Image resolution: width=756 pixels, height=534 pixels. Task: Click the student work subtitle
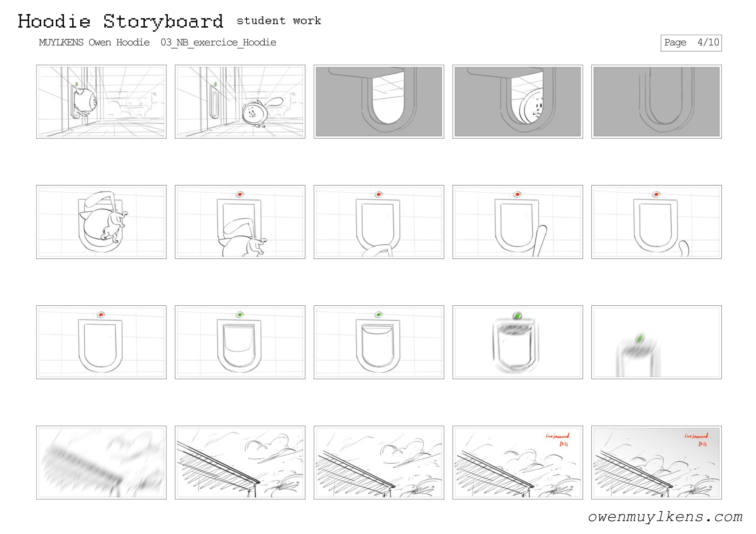coord(279,21)
